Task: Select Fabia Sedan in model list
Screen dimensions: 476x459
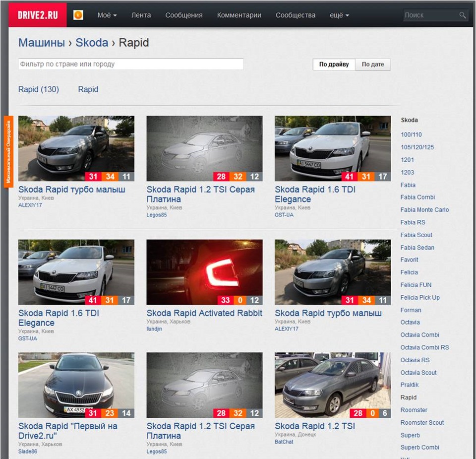Action: 417,248
